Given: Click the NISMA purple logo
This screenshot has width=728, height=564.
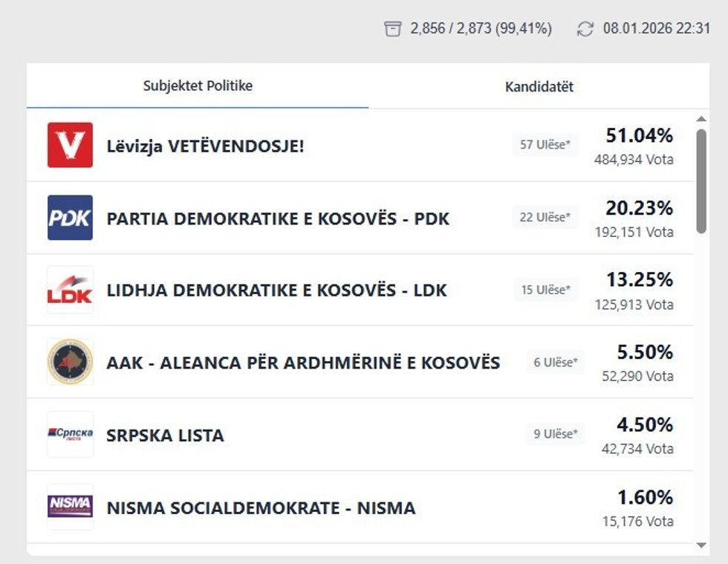Looking at the screenshot, I should pos(70,507).
